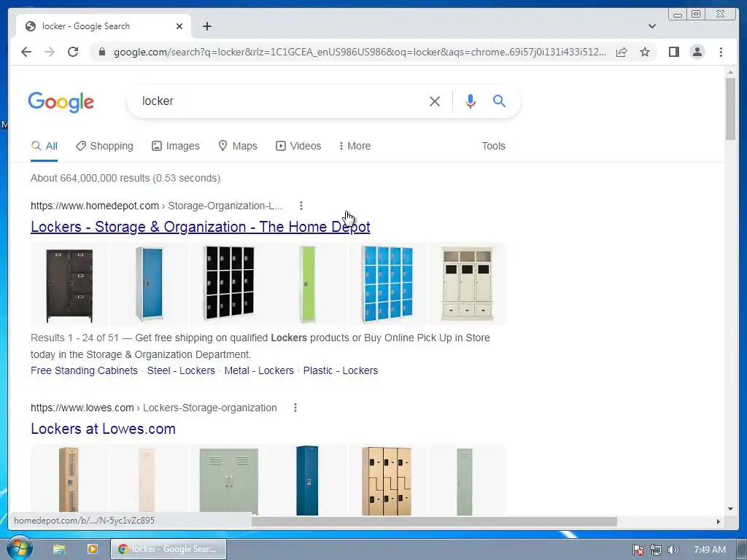
Task: Open Lockers - The Home Depot link
Action: 200,227
